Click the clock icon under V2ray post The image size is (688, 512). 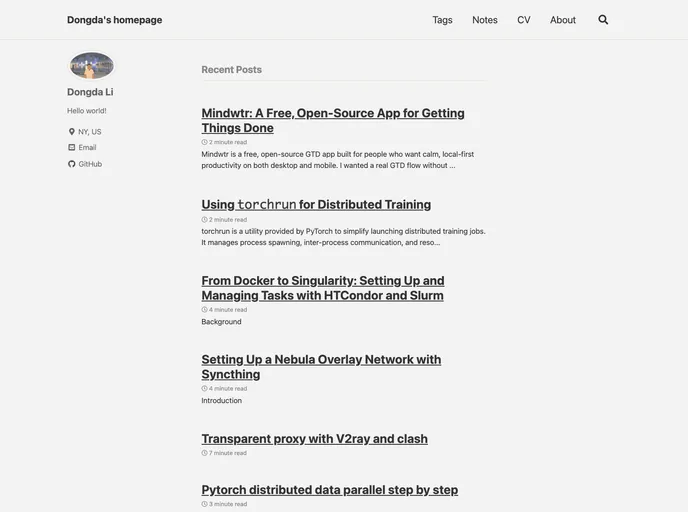[x=205, y=453]
